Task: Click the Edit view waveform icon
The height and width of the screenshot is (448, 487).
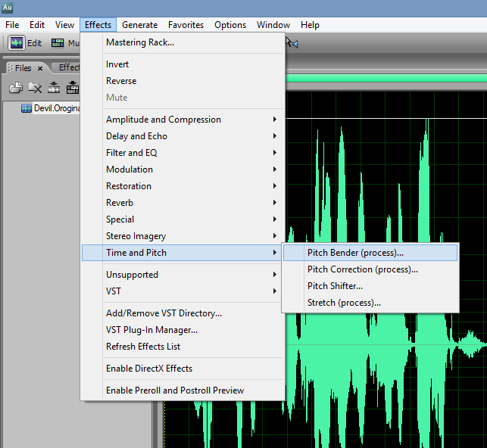Action: 17,43
